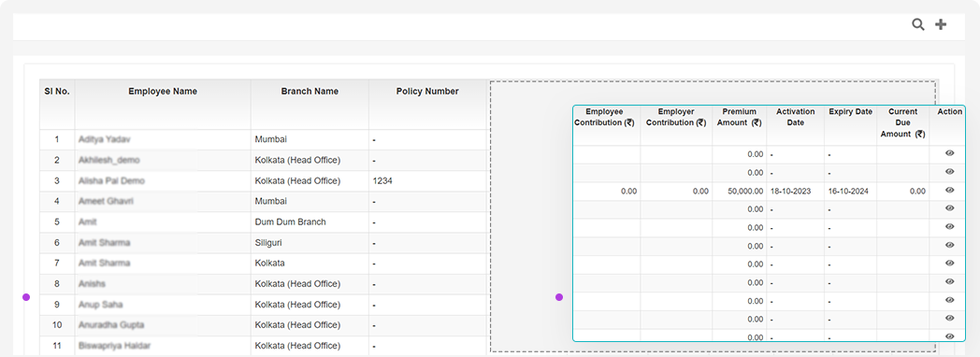Click the Action column header

(949, 112)
